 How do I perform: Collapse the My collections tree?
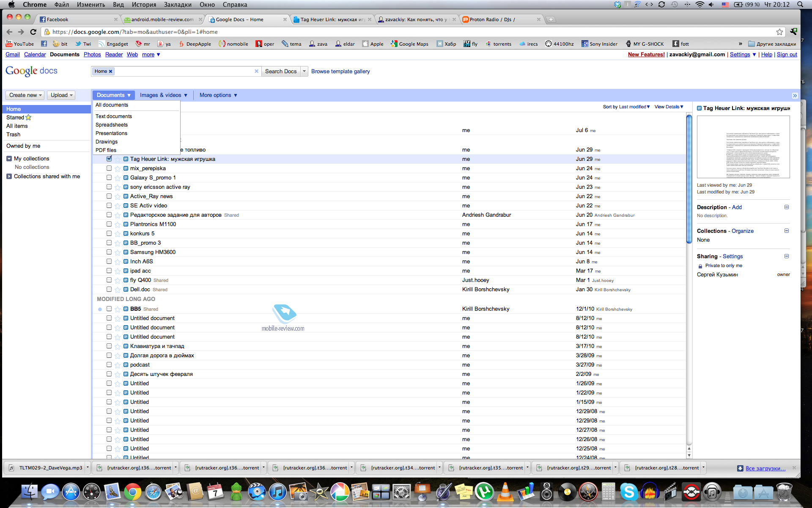pyautogui.click(x=9, y=159)
